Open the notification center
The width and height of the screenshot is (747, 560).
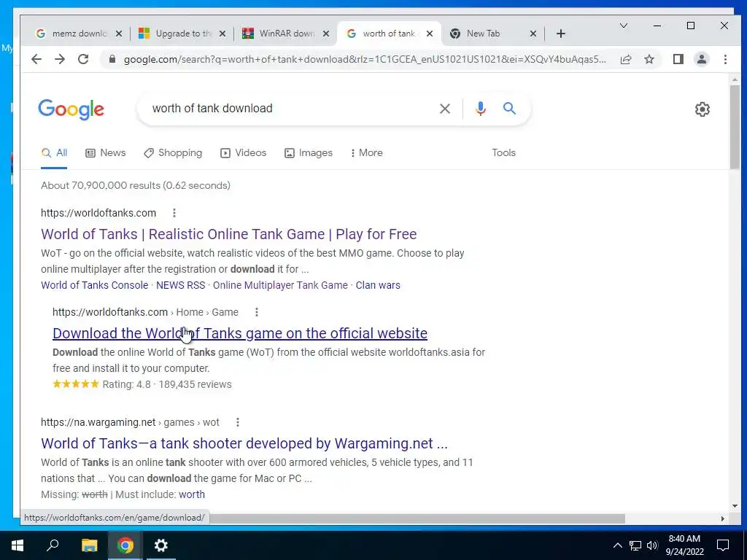point(723,545)
